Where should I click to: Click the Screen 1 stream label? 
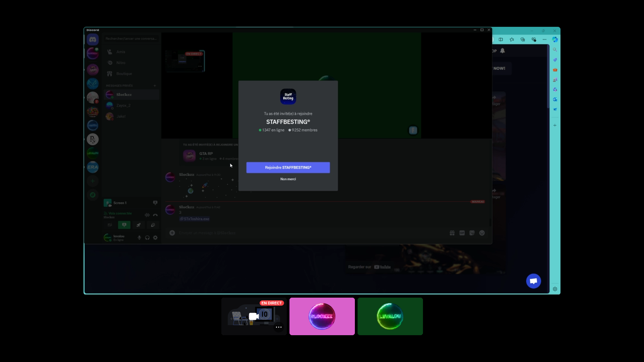120,203
